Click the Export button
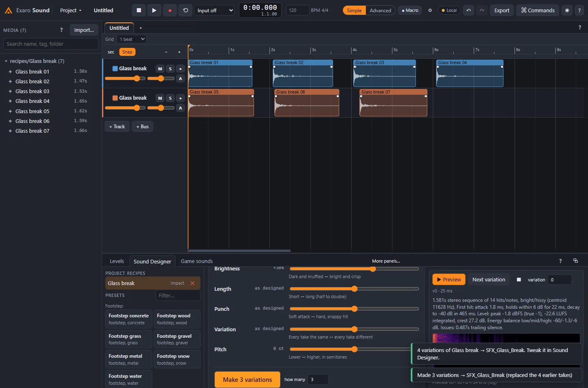 tap(502, 10)
